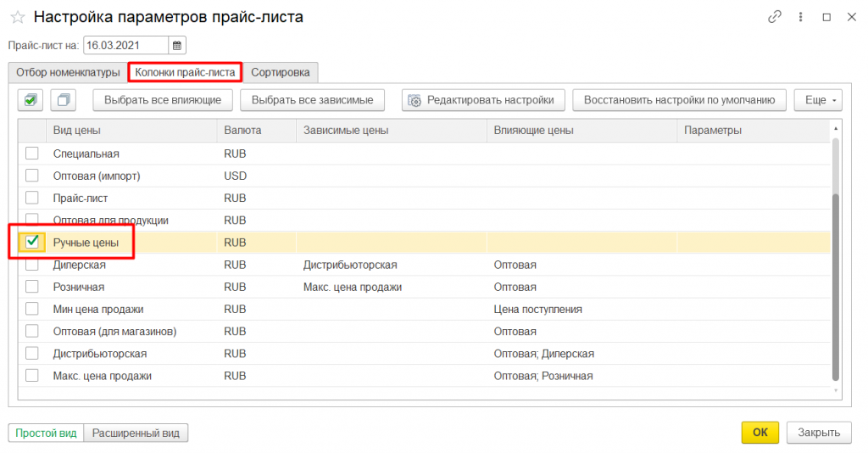The width and height of the screenshot is (868, 453).
Task: Check the Дилерская price row
Action: coord(32,265)
